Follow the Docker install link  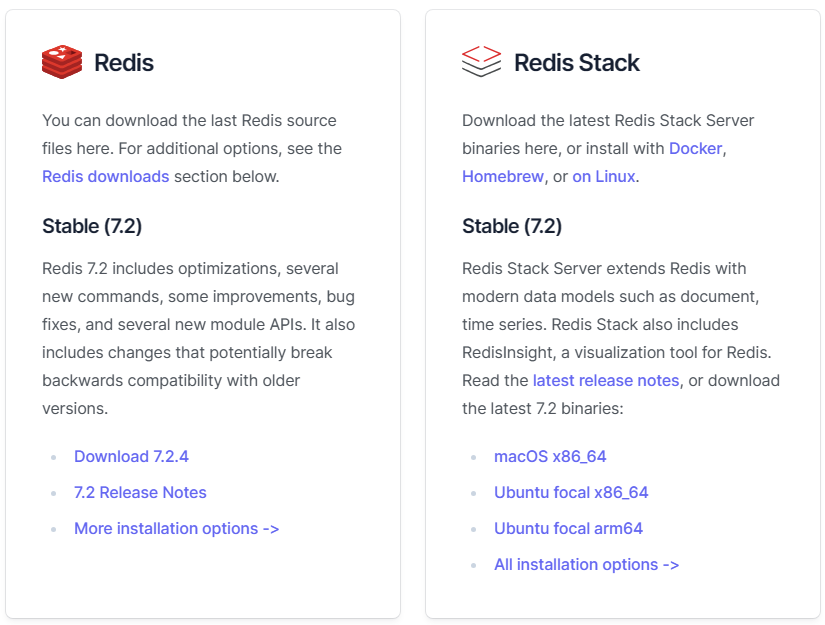696,148
